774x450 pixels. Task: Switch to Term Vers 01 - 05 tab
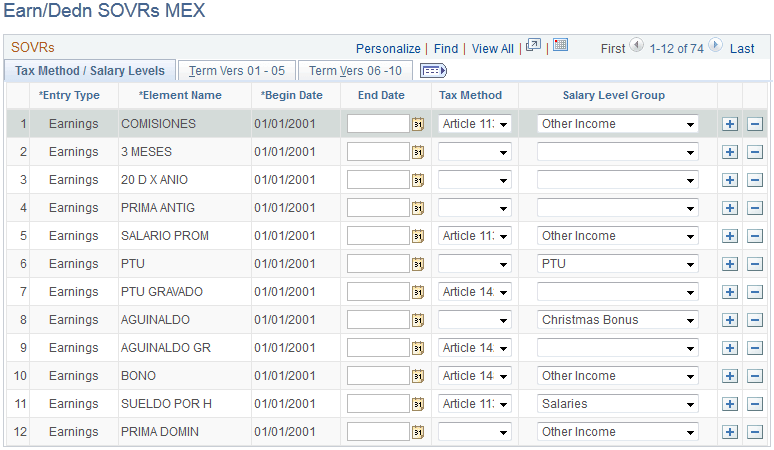237,71
